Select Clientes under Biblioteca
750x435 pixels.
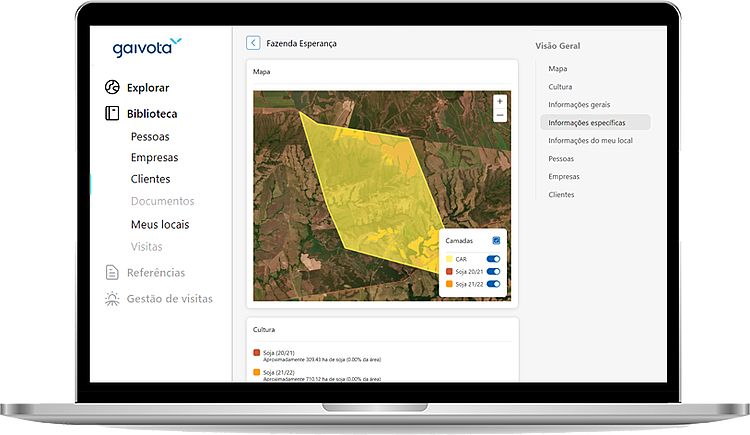click(x=151, y=179)
